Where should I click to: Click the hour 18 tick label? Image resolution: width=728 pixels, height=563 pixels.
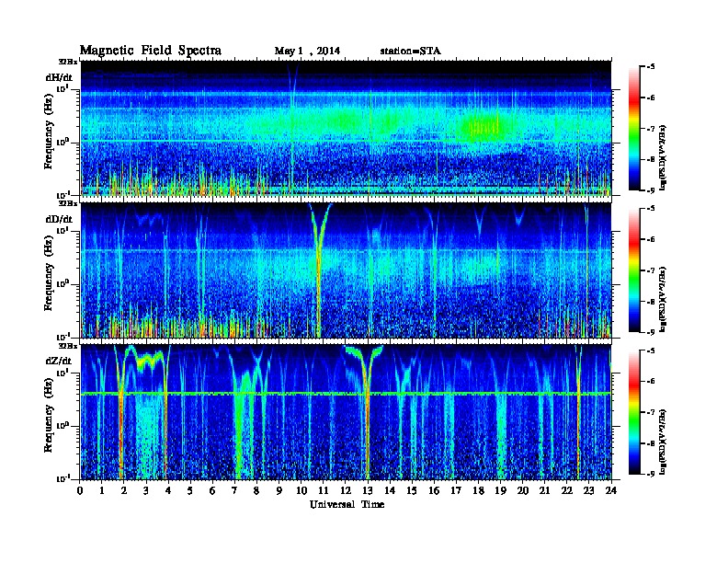[478, 490]
